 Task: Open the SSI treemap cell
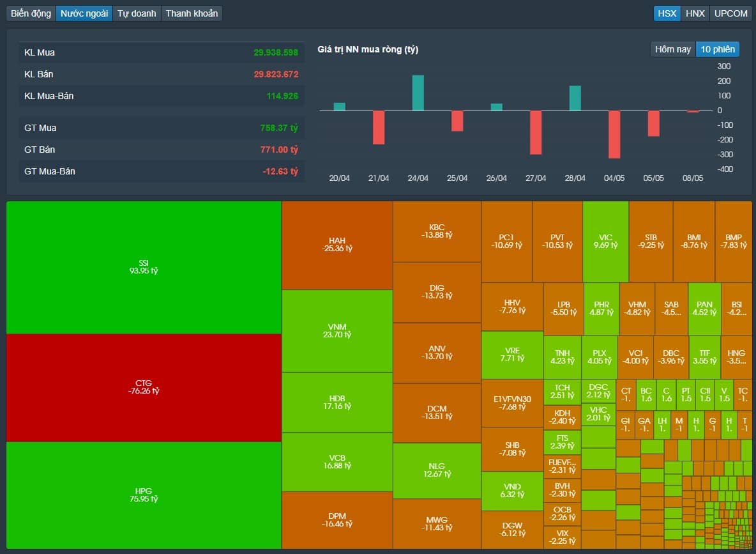144,267
